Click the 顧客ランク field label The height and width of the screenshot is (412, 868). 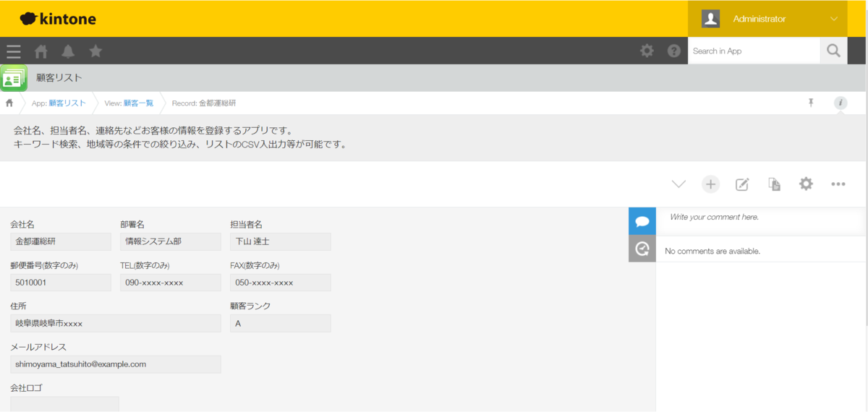coord(250,306)
